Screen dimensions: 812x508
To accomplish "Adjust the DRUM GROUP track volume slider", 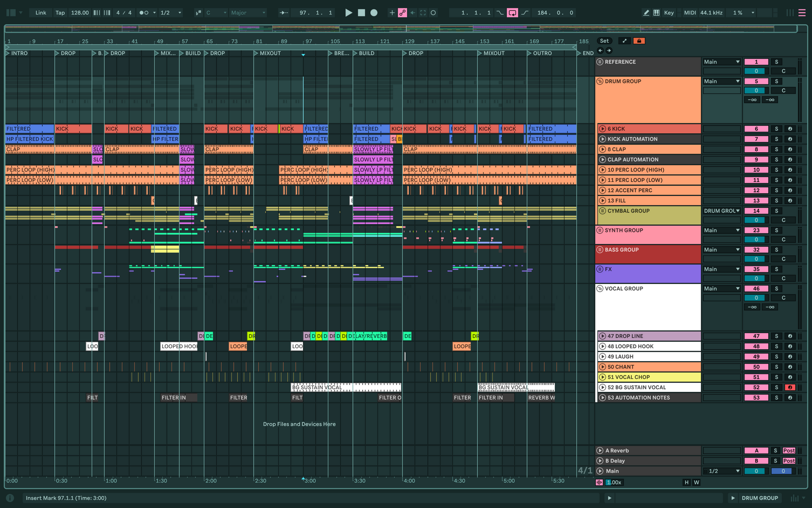I will 756,90.
